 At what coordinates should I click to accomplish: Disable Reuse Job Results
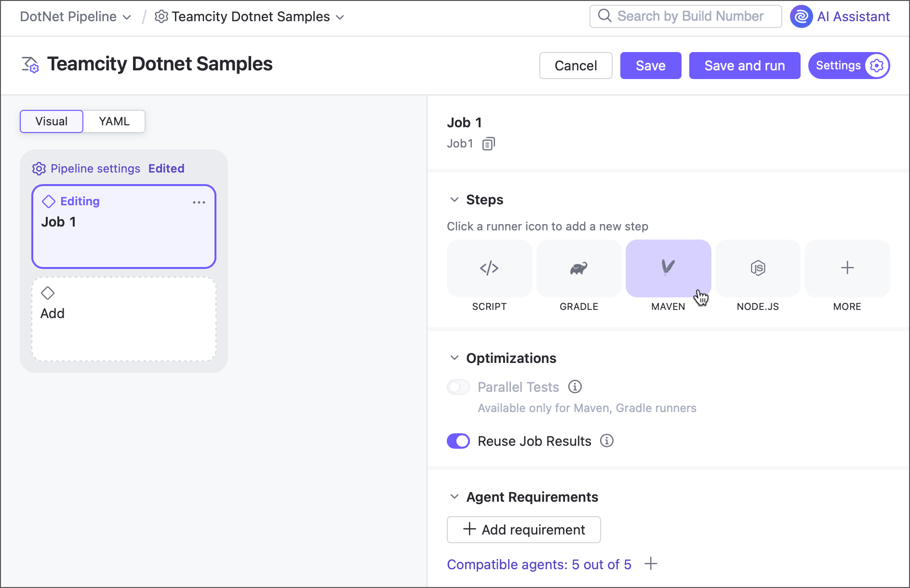458,441
